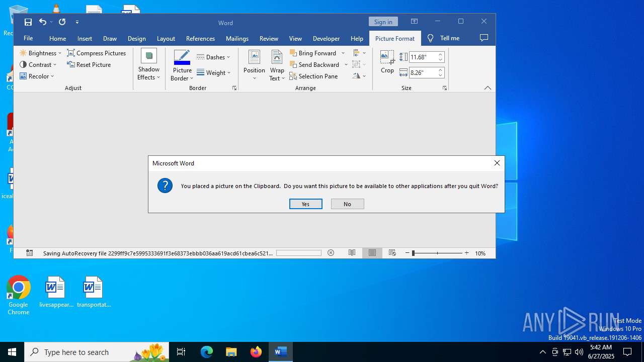Open the References tab

(x=200, y=38)
